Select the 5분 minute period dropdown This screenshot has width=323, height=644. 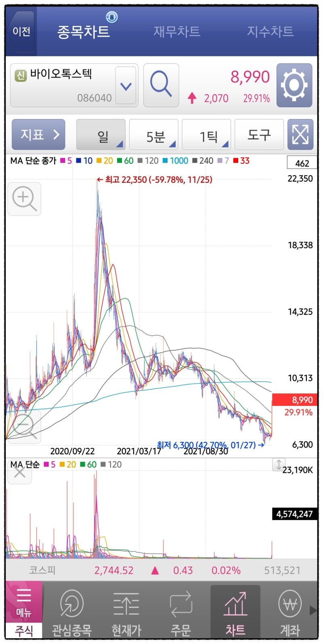(153, 135)
